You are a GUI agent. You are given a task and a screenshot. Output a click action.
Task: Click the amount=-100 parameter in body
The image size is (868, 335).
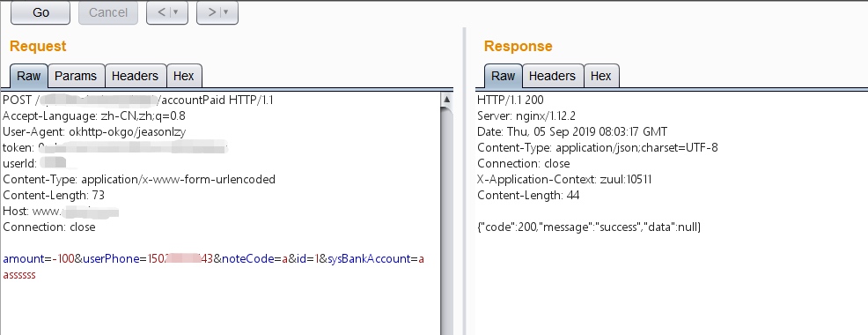pos(38,259)
